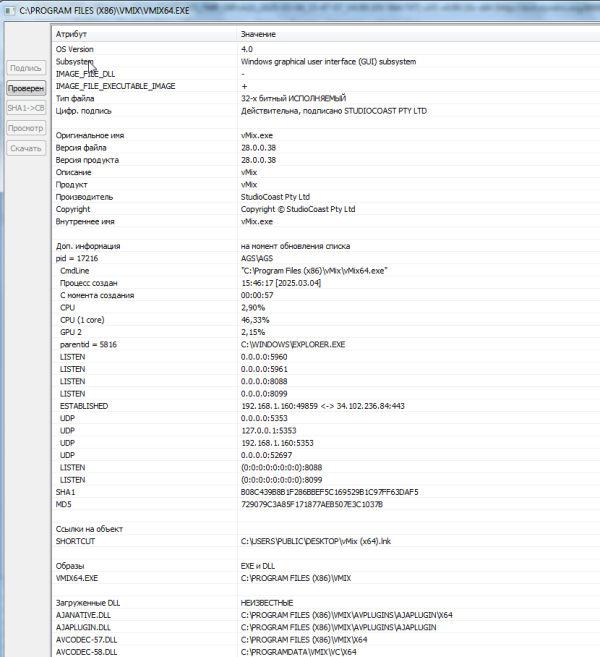Click the Атрибут column header
The height and width of the screenshot is (657, 600).
click(x=145, y=34)
